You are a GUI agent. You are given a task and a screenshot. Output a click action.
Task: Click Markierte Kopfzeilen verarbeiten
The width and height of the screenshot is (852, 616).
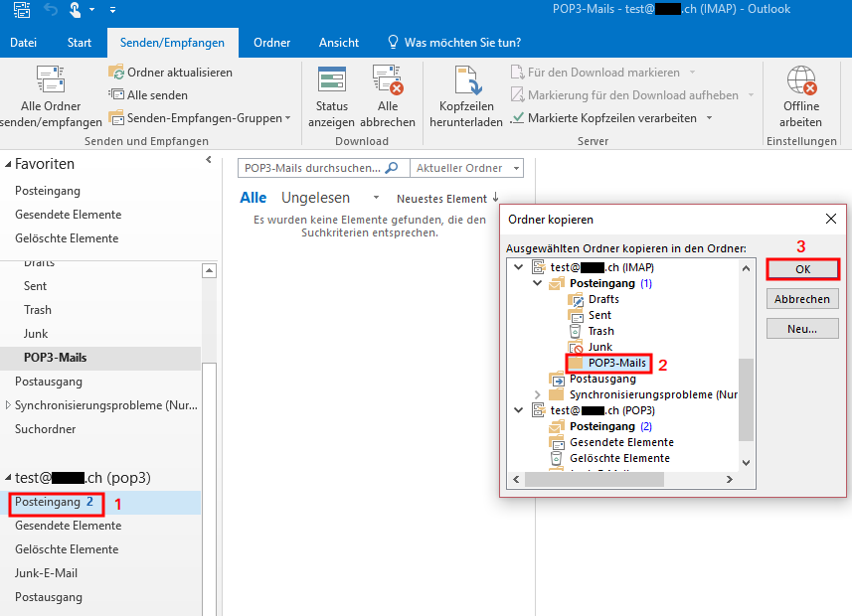(604, 118)
